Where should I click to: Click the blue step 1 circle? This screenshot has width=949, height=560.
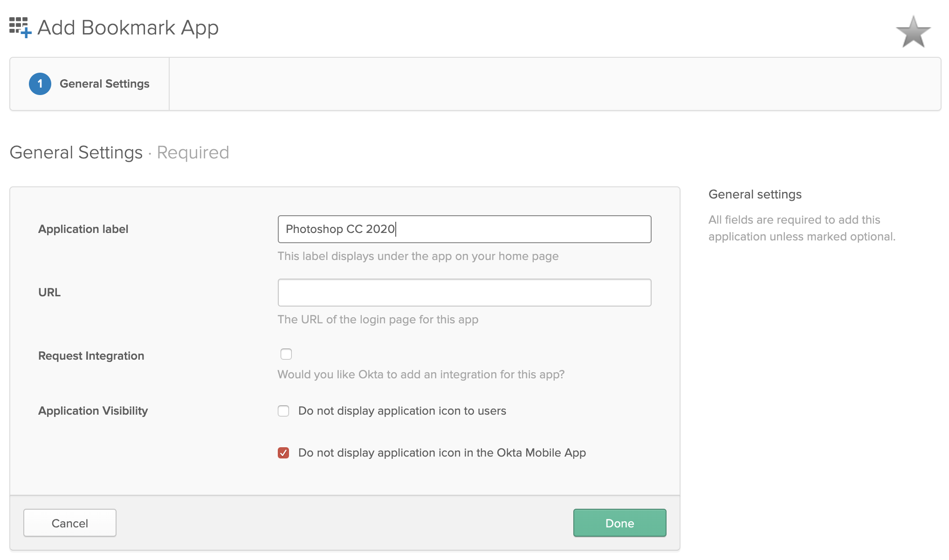(40, 84)
